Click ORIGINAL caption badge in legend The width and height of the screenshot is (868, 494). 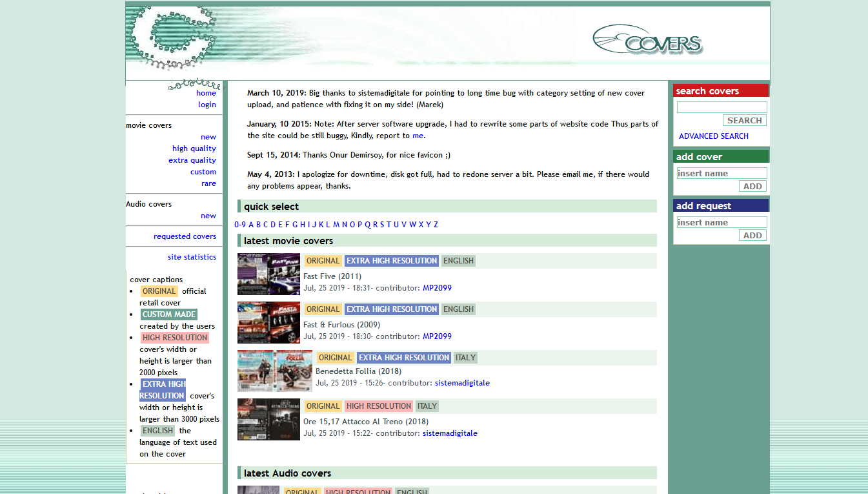[159, 291]
